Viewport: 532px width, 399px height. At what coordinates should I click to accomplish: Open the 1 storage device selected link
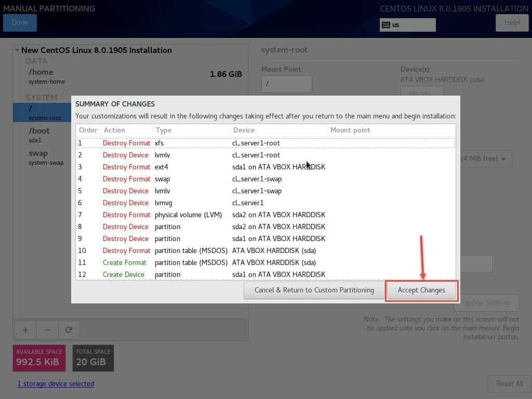point(56,383)
